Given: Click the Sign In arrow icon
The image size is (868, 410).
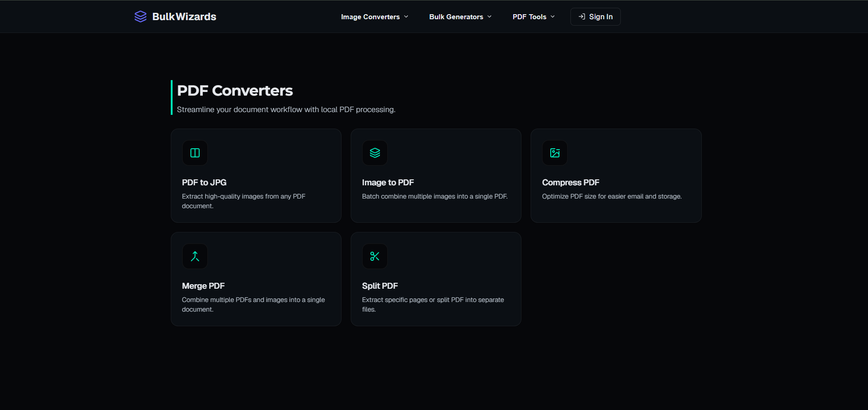Looking at the screenshot, I should coord(582,16).
